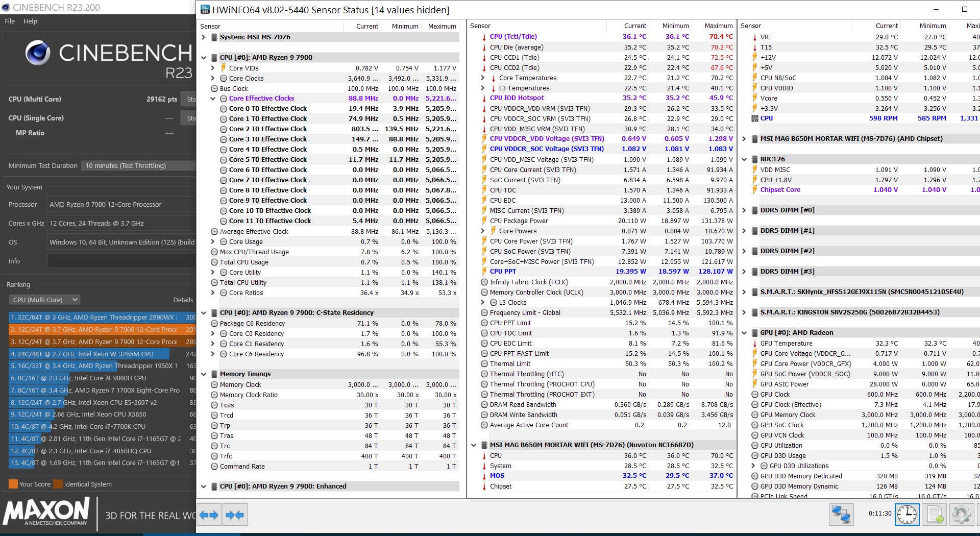Image resolution: width=980 pixels, height=536 pixels.
Task: Collapse the Memory Timings section
Action: tap(203, 374)
